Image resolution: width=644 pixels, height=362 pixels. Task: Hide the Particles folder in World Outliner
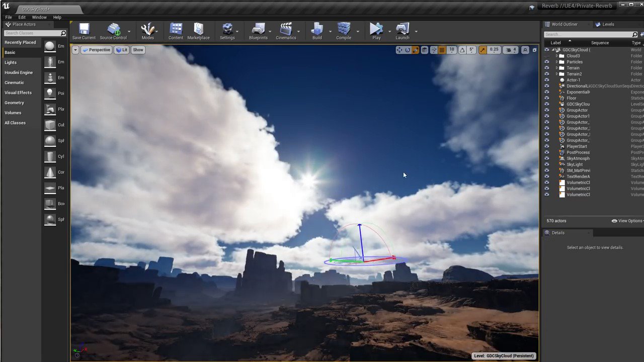[547, 61]
